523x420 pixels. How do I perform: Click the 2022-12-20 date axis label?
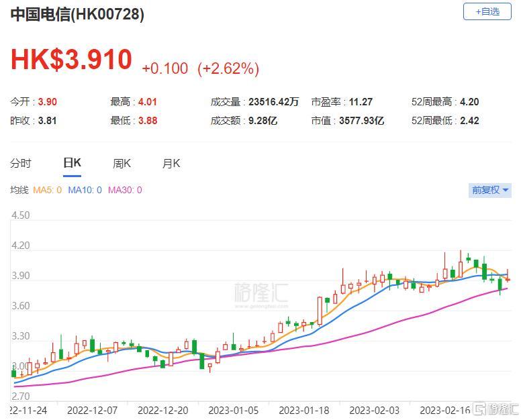pyautogui.click(x=162, y=411)
